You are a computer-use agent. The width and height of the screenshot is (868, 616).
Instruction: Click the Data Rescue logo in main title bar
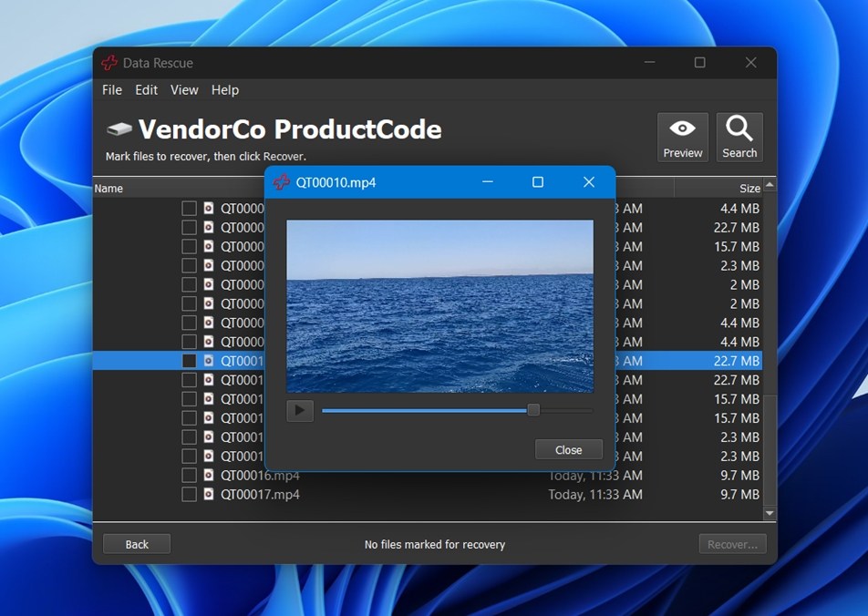click(x=109, y=63)
